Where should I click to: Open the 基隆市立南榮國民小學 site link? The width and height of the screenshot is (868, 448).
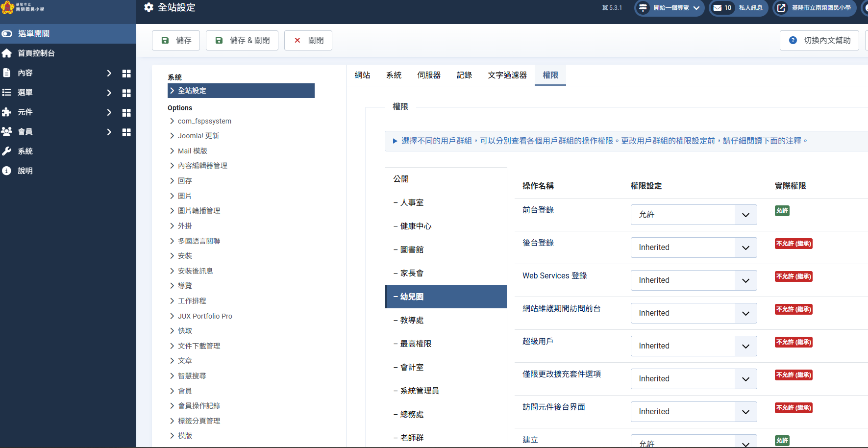coord(815,8)
